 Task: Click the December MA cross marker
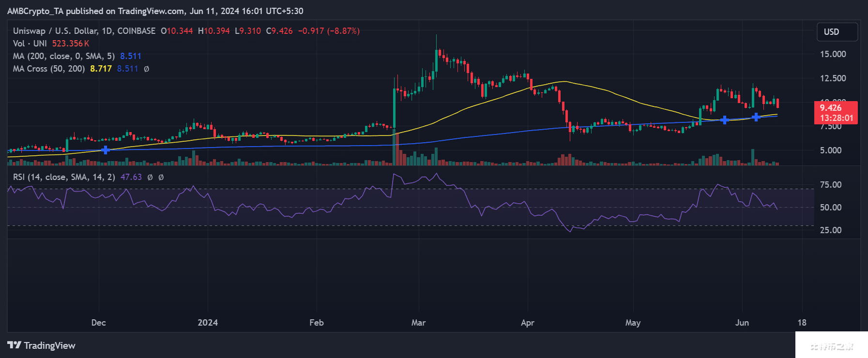coord(105,150)
